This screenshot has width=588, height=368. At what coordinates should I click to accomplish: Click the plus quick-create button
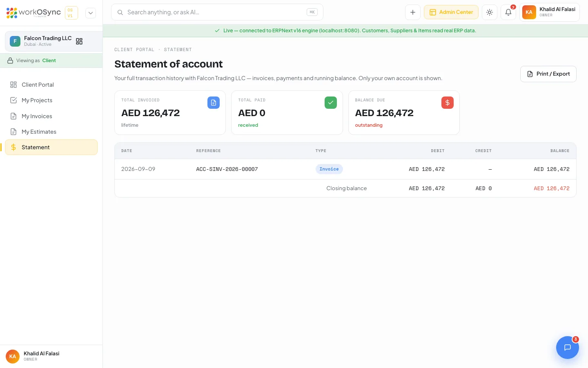(413, 12)
